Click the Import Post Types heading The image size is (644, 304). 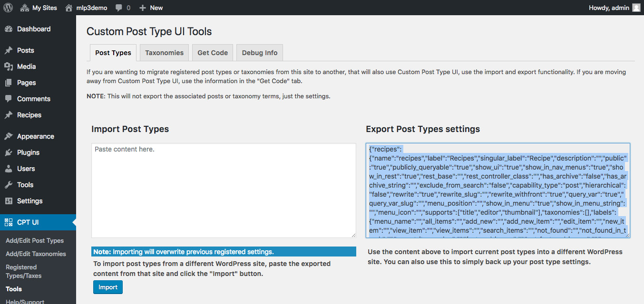(x=130, y=129)
